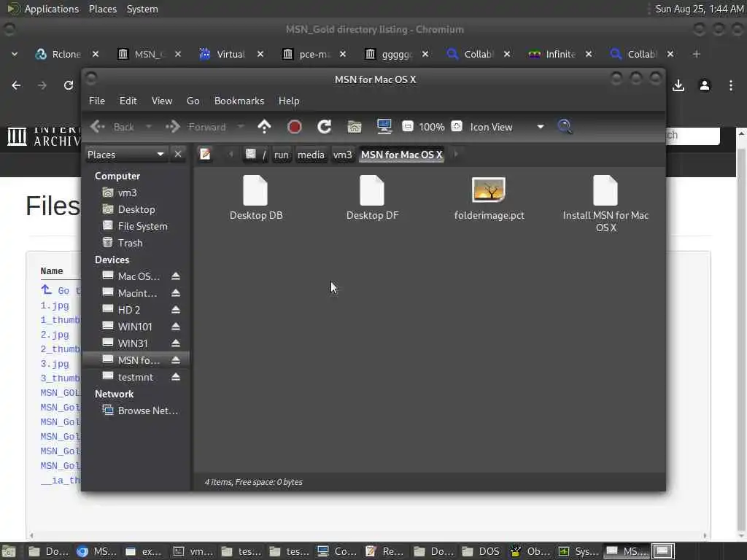Open Back history dropdown arrow

click(x=149, y=127)
